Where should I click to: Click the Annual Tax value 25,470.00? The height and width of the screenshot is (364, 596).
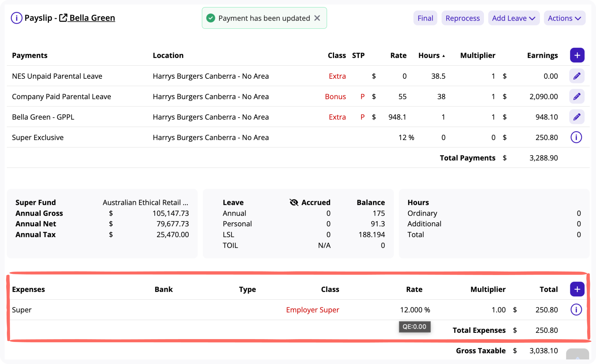pos(172,234)
